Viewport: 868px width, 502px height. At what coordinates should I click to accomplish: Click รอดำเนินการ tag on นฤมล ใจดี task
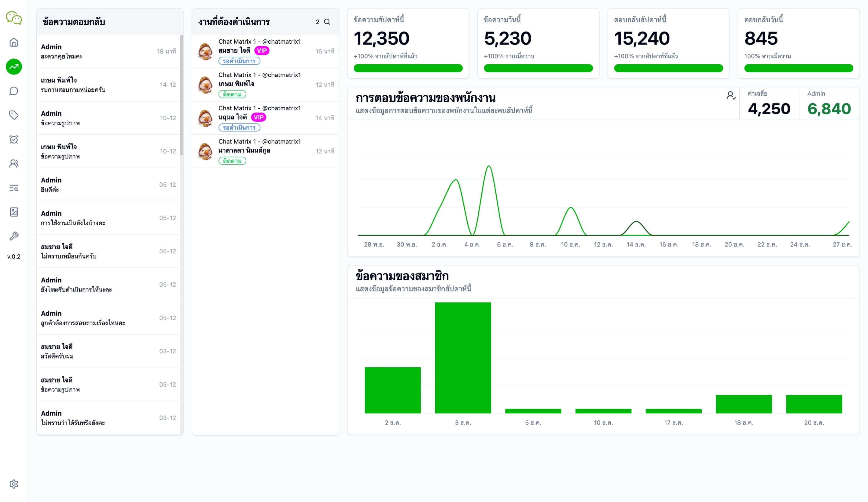[239, 128]
